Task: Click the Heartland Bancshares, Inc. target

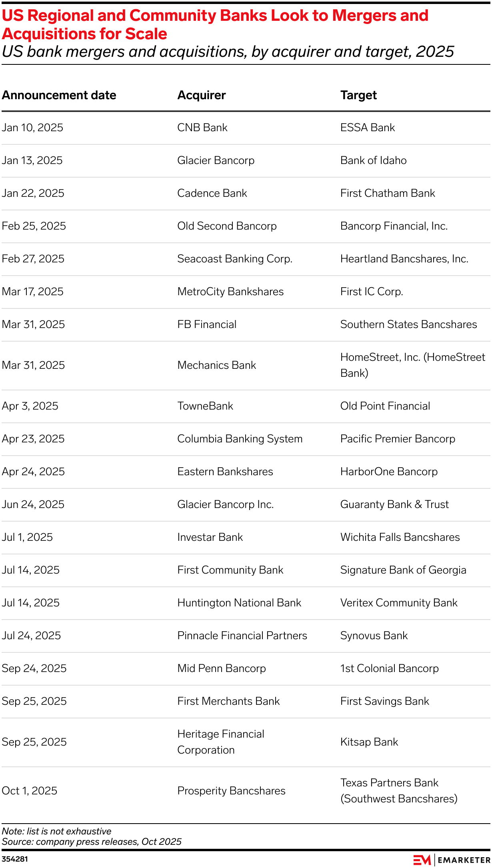Action: pyautogui.click(x=404, y=259)
